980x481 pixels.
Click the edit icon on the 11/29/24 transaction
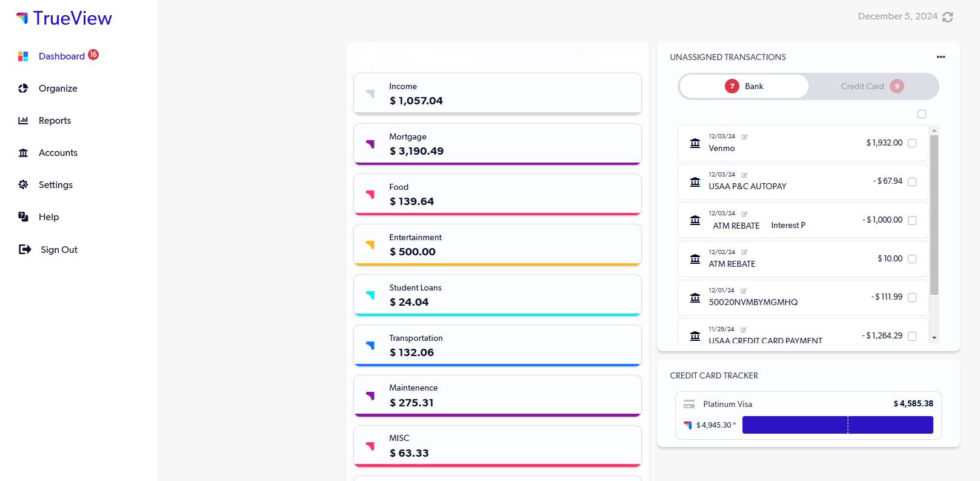click(x=744, y=329)
